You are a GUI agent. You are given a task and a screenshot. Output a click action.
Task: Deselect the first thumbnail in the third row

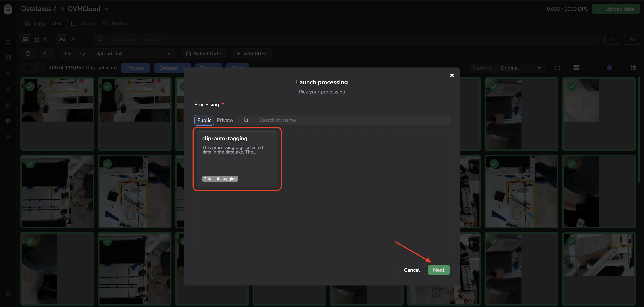click(x=30, y=241)
